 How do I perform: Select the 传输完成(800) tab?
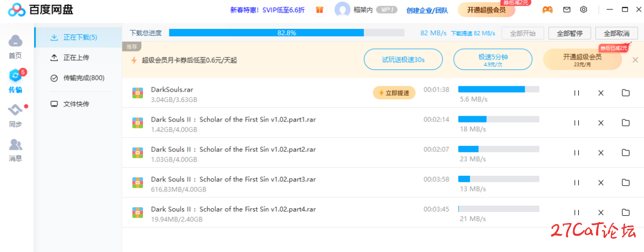78,78
